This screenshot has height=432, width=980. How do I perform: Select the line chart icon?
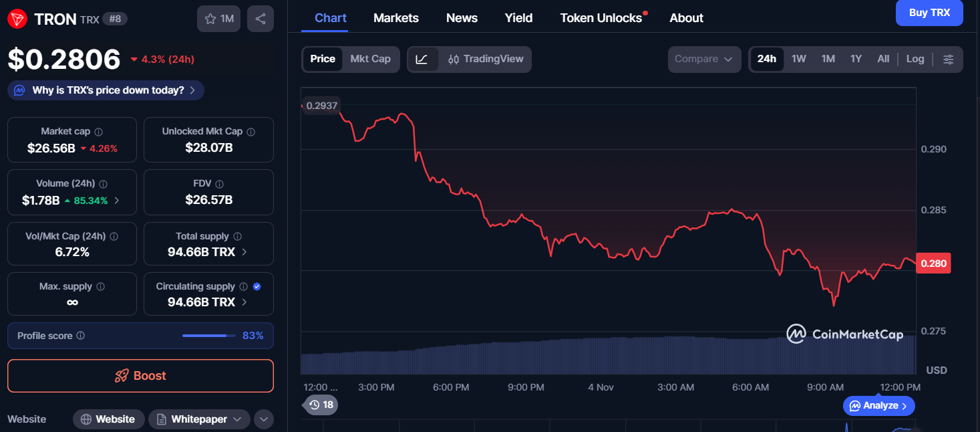422,59
